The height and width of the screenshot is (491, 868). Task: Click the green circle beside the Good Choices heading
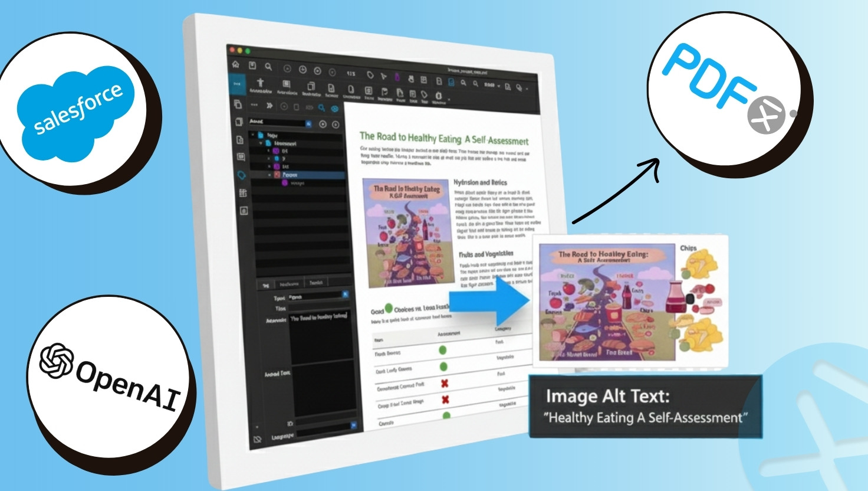click(x=389, y=309)
